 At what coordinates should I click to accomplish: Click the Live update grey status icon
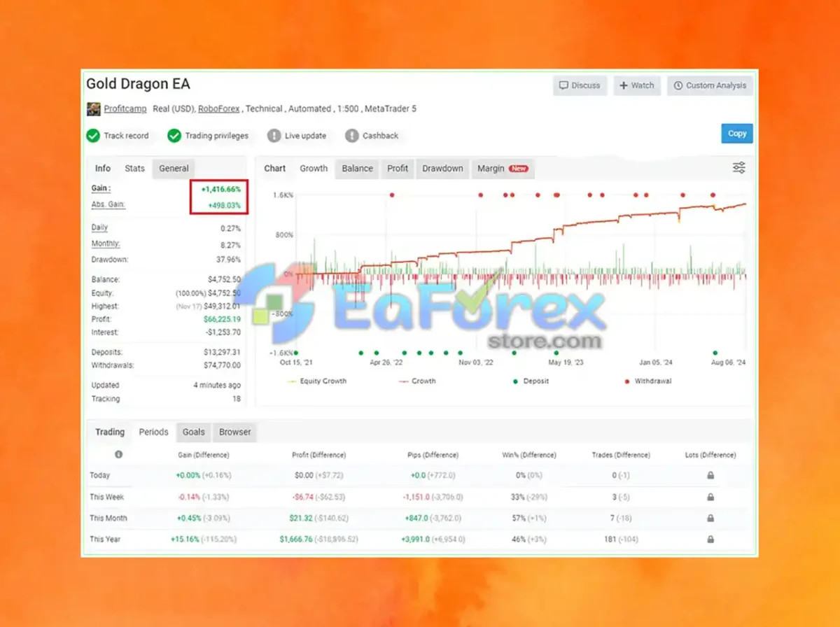[274, 136]
